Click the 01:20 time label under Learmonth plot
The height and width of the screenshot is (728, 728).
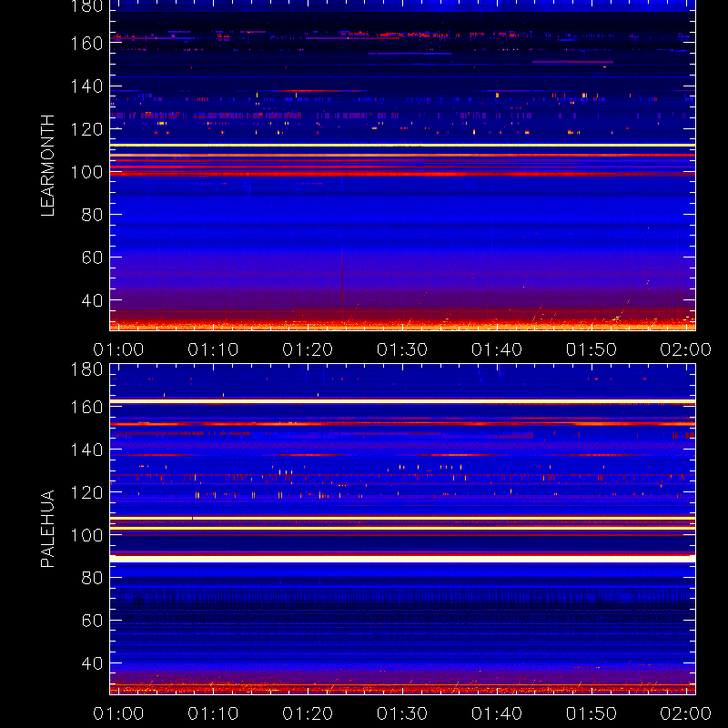(x=308, y=349)
